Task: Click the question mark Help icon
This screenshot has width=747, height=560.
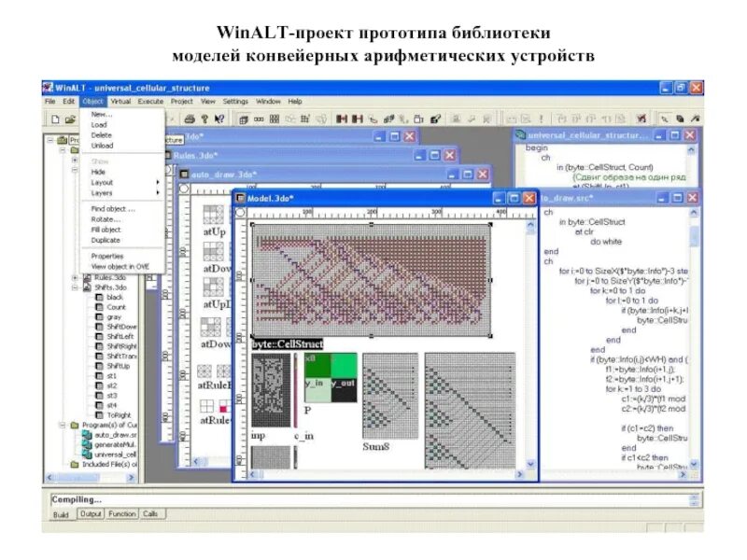Action: pos(204,119)
